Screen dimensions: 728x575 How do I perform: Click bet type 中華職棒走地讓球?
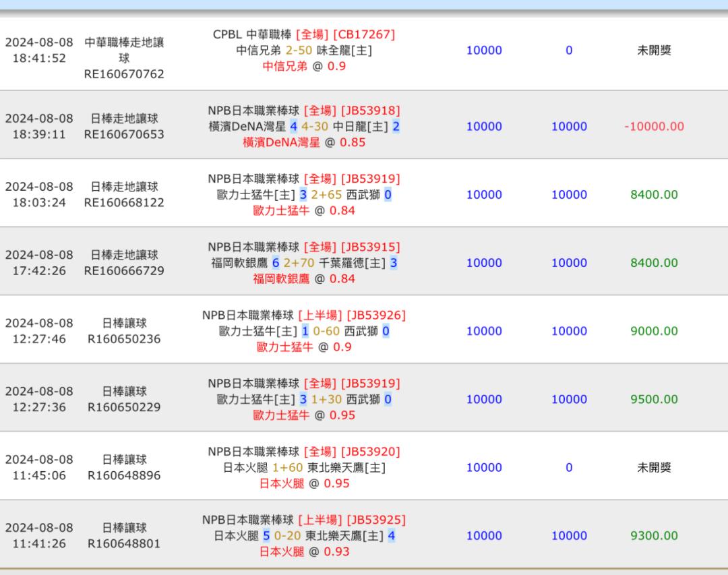pos(124,50)
